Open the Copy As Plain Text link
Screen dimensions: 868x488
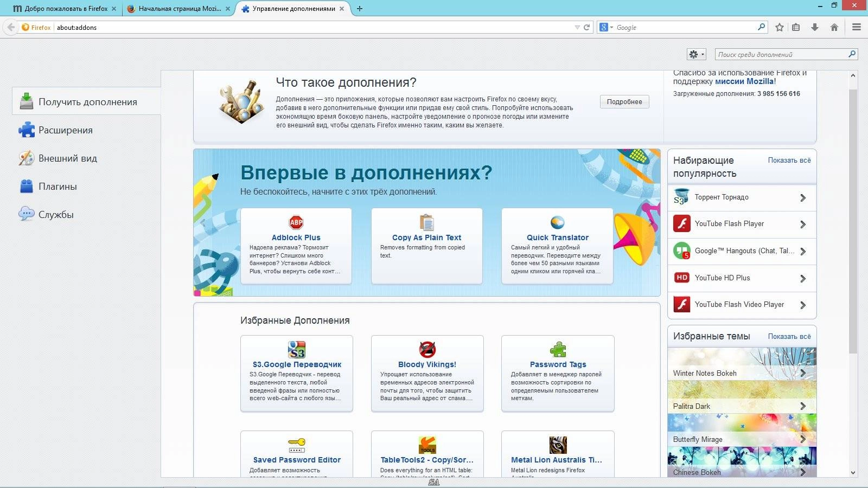tap(427, 237)
